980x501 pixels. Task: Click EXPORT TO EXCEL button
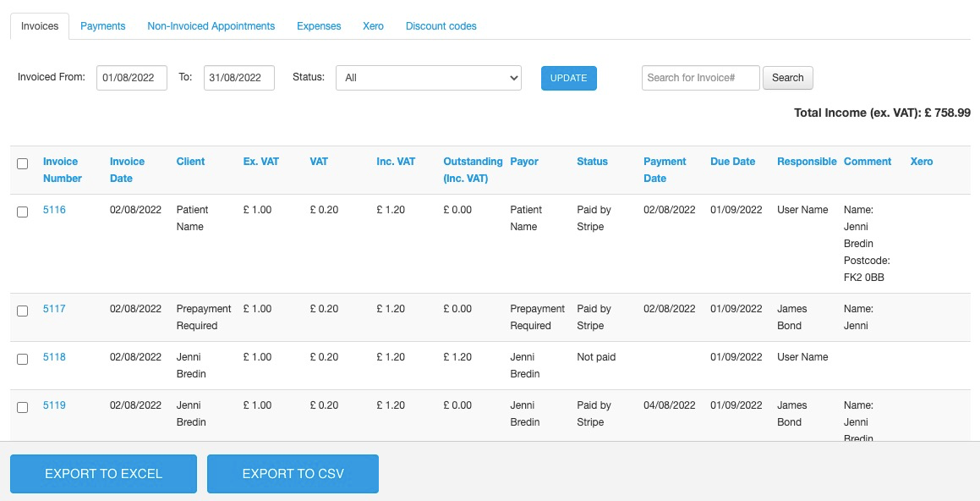104,473
